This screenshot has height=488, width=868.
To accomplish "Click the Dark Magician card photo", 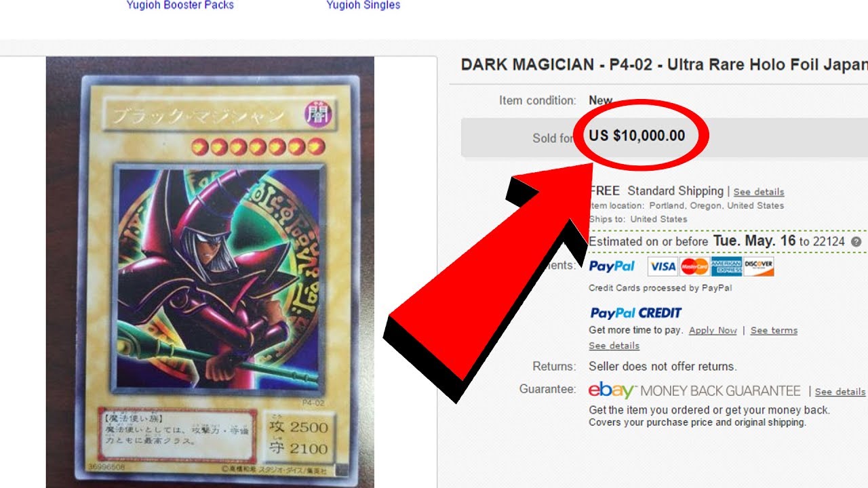I will point(210,272).
